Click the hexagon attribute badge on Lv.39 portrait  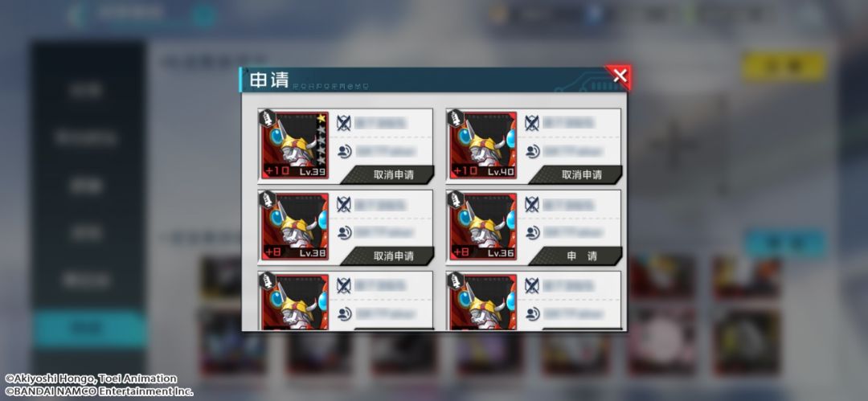268,117
